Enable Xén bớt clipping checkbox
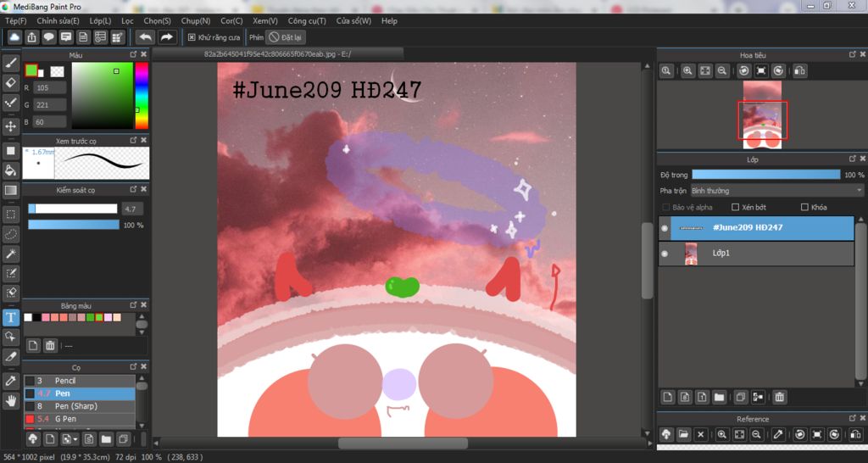 coord(735,207)
